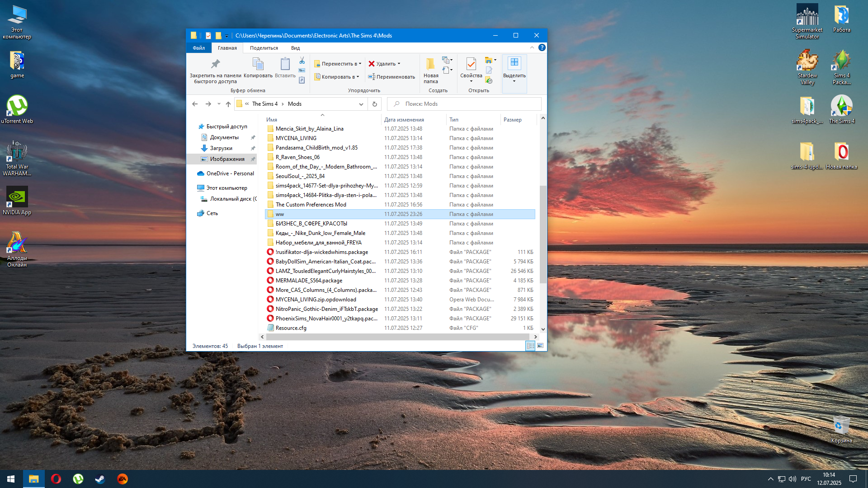Open the Файл menu tab
868x488 pixels.
coord(198,48)
